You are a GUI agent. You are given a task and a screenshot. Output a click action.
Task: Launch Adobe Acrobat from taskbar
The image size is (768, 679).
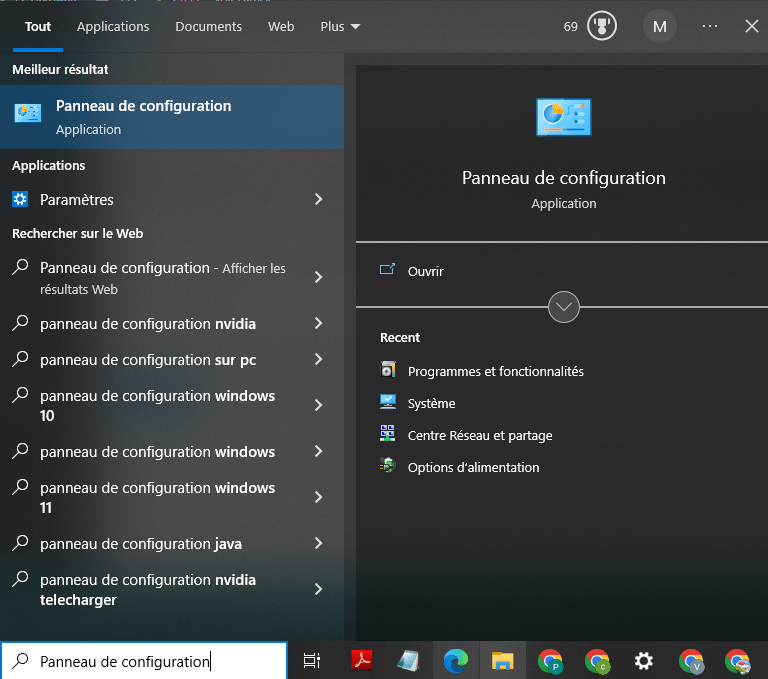(x=362, y=660)
